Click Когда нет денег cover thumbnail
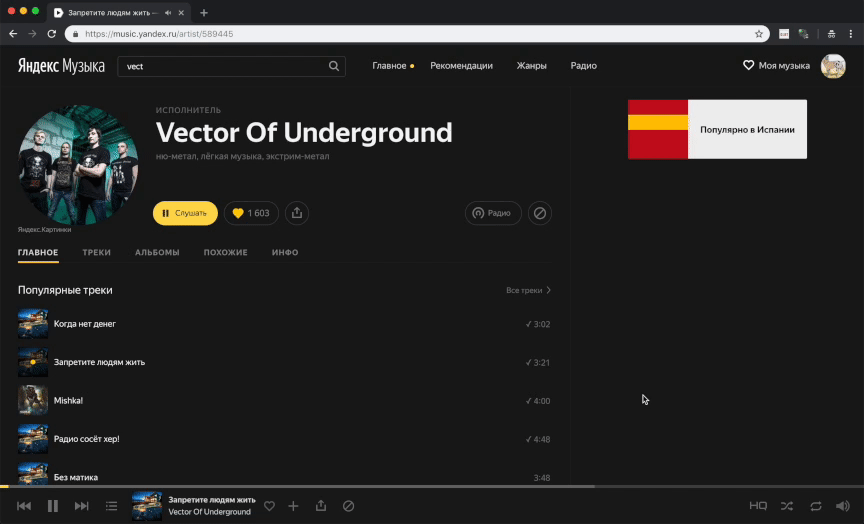 [x=33, y=324]
